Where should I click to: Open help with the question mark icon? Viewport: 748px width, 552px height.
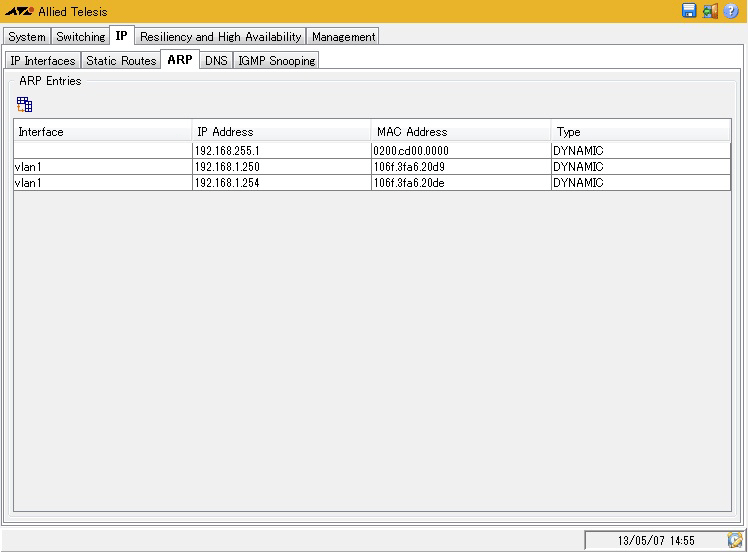(x=731, y=11)
